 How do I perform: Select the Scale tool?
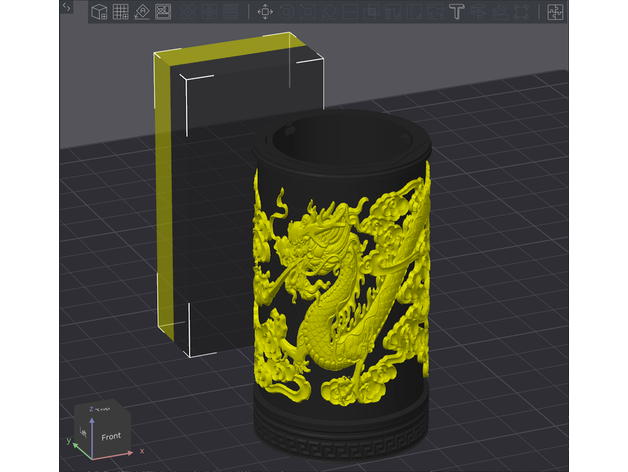click(308, 12)
